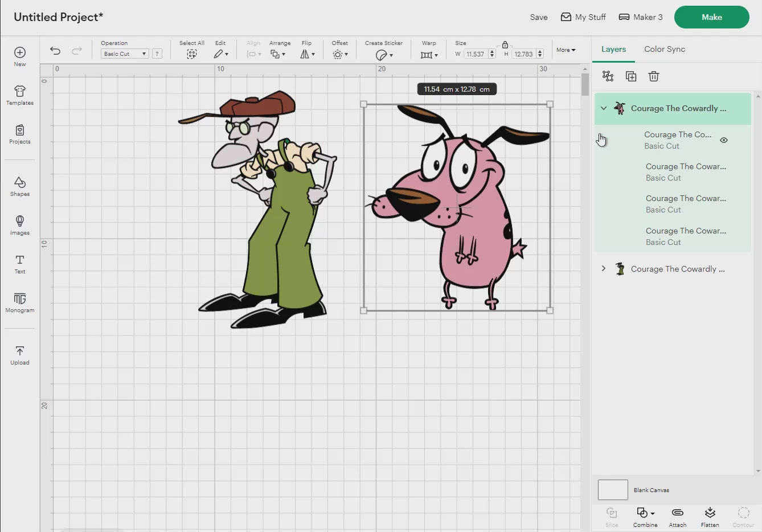Screen dimensions: 762x532
Task: Open the Combine menu
Action: coord(645,517)
